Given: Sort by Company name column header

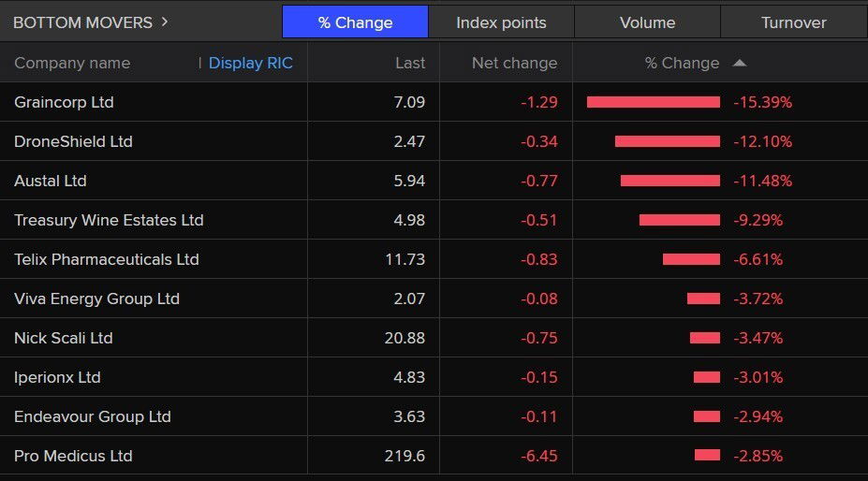Looking at the screenshot, I should [x=72, y=63].
